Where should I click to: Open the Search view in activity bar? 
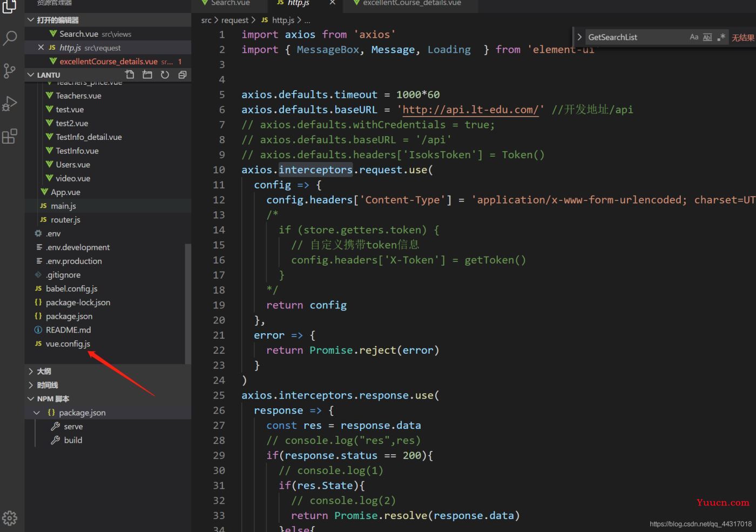coord(10,38)
